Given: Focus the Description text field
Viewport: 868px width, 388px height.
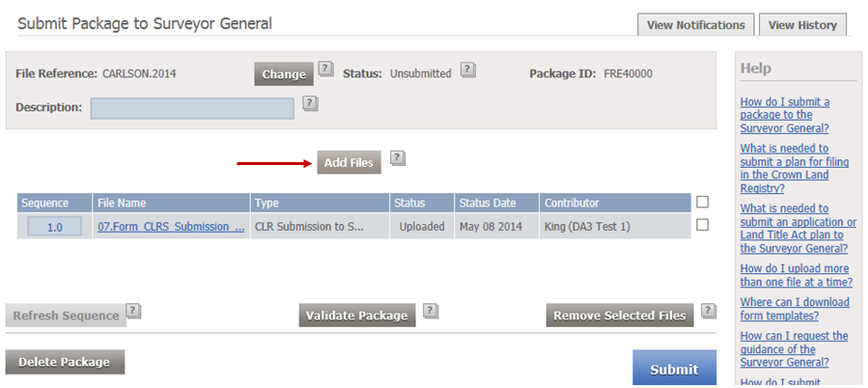Looking at the screenshot, I should point(192,108).
